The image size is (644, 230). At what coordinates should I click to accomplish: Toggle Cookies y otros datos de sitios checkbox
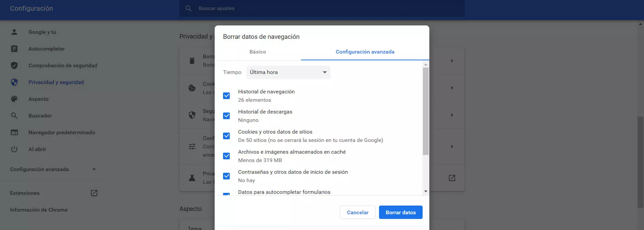pyautogui.click(x=226, y=136)
